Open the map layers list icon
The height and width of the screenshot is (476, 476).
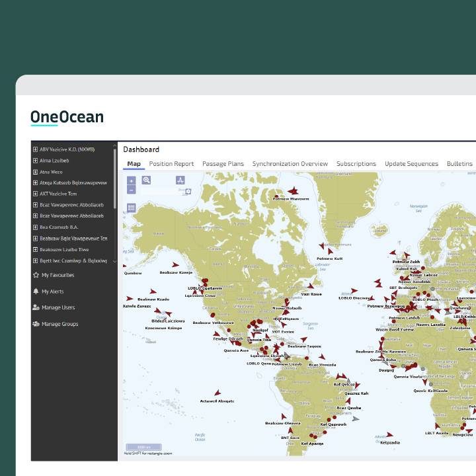coord(132,208)
